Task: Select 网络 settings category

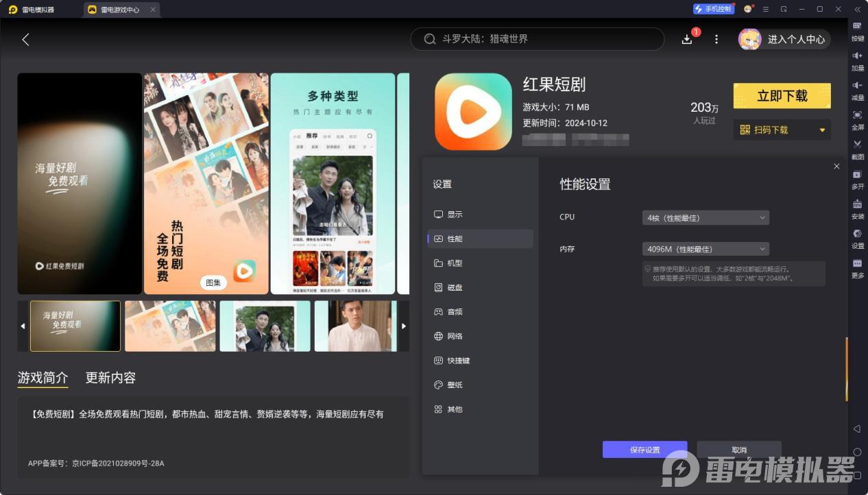Action: click(x=480, y=336)
